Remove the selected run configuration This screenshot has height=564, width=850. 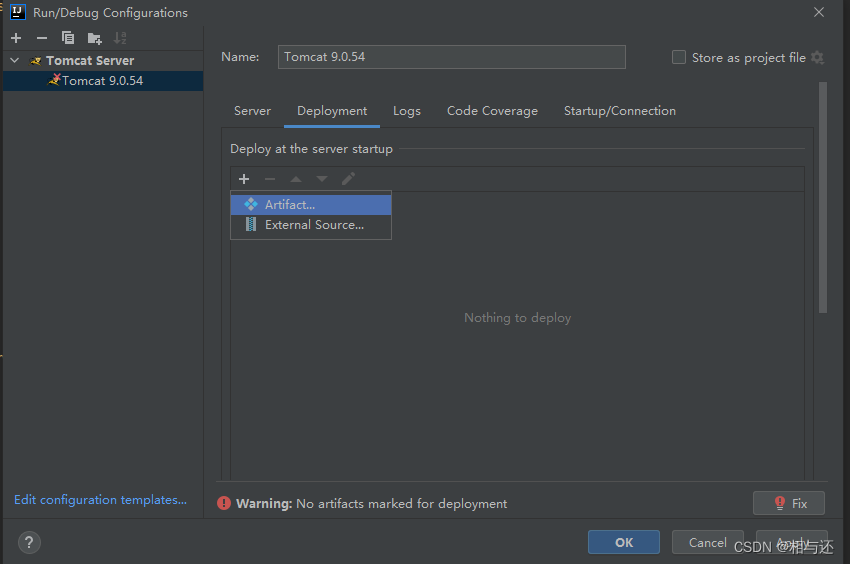click(x=42, y=38)
